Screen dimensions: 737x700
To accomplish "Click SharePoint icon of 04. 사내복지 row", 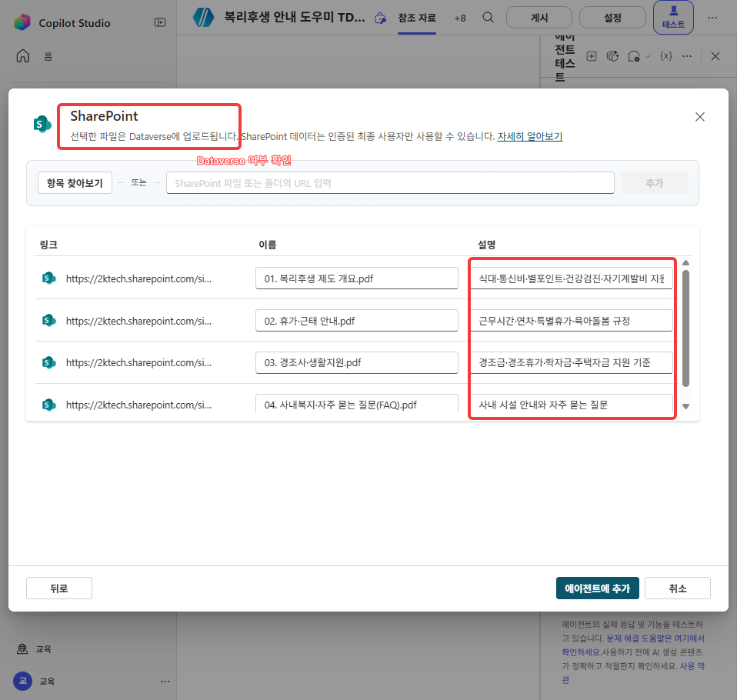I will (x=49, y=405).
